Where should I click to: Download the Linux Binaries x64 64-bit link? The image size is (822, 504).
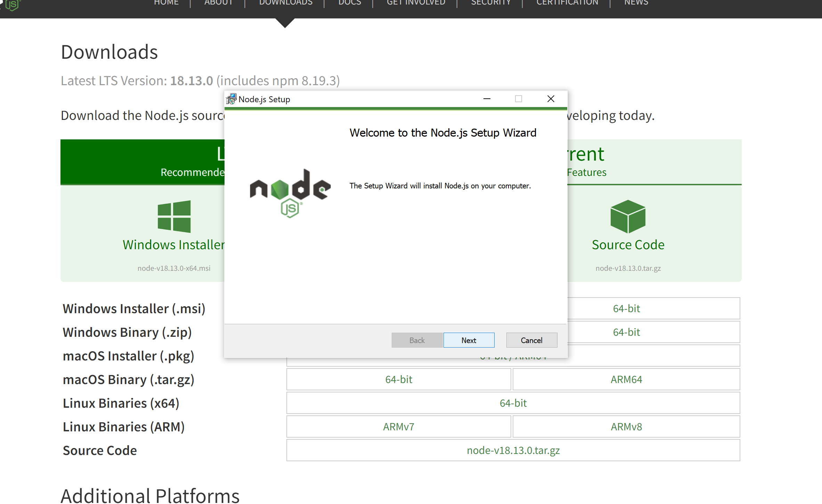[513, 403]
